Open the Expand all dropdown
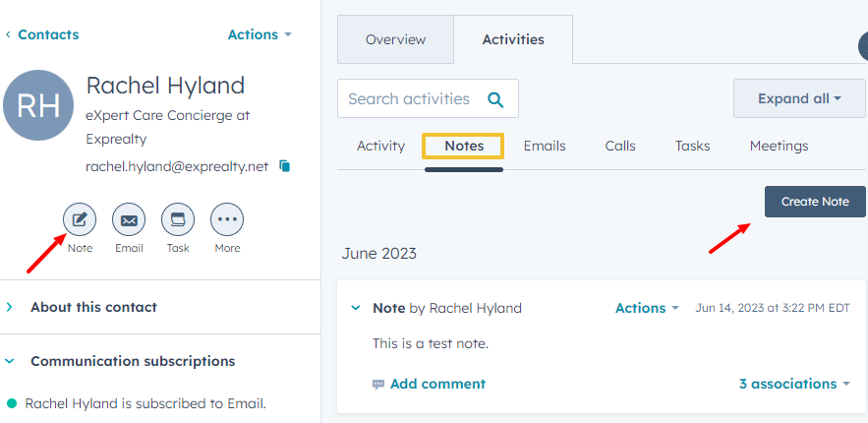The width and height of the screenshot is (868, 423). [x=798, y=99]
